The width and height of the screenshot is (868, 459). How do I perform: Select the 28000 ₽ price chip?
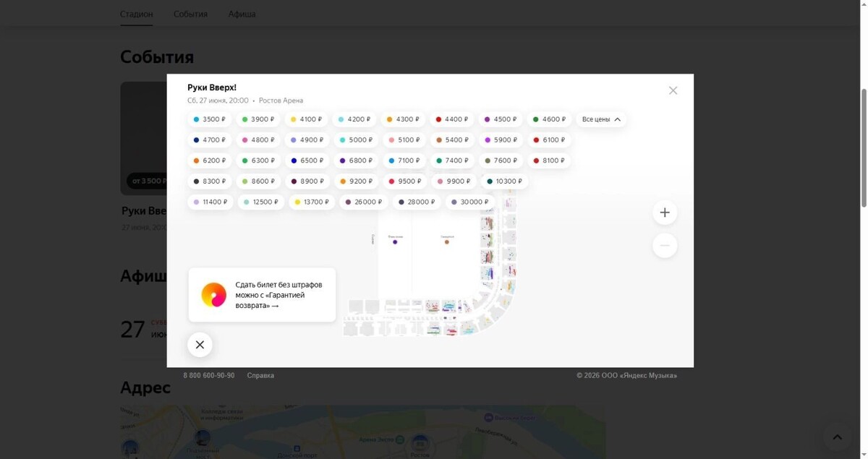[416, 202]
